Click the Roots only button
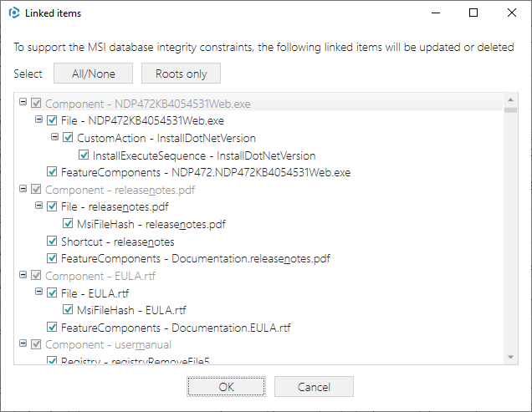532x412 pixels. (181, 74)
